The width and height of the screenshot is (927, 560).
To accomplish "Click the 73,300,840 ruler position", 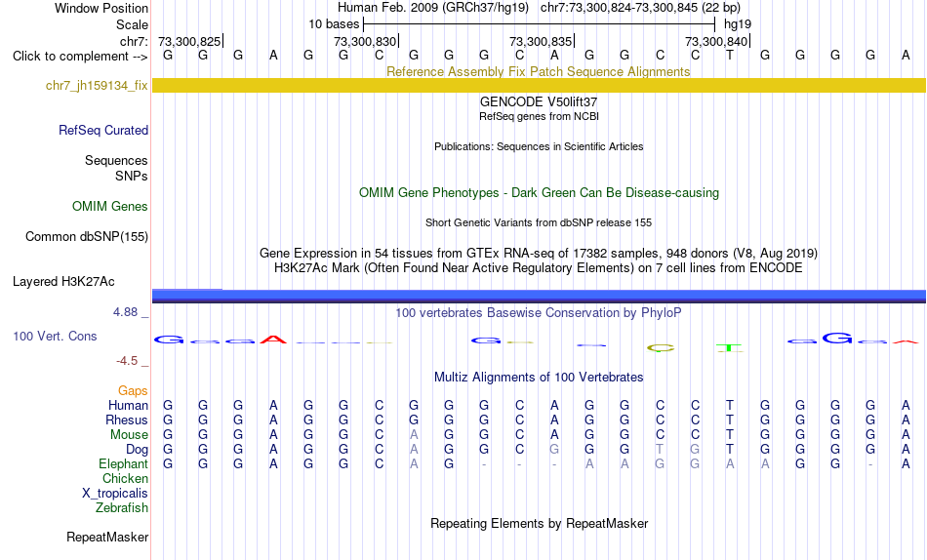I will click(716, 41).
